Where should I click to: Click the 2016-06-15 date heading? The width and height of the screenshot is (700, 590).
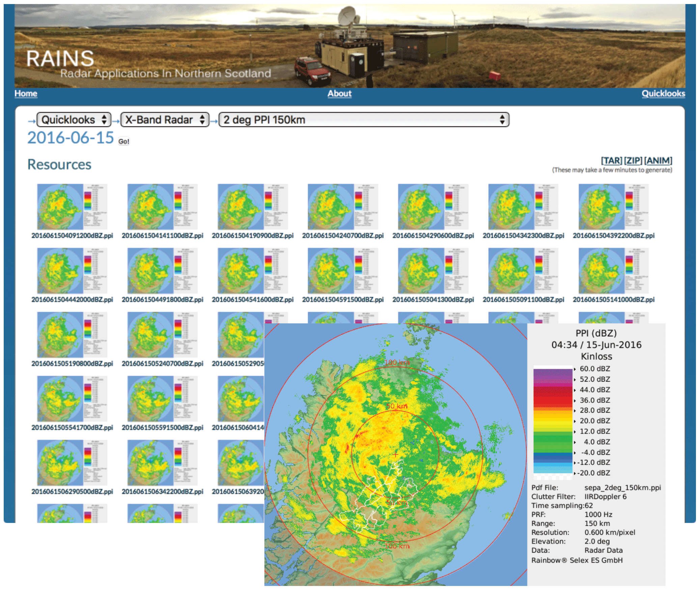[x=71, y=138]
